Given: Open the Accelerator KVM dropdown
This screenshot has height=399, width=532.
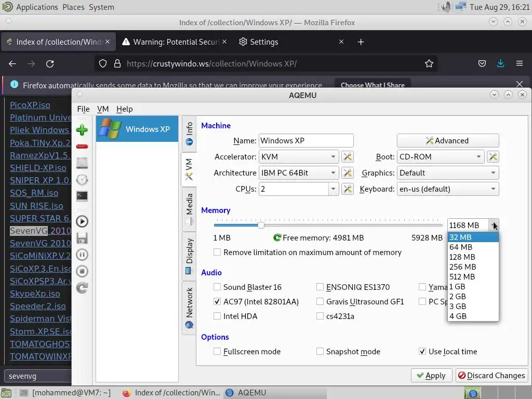Looking at the screenshot, I should click(x=299, y=157).
